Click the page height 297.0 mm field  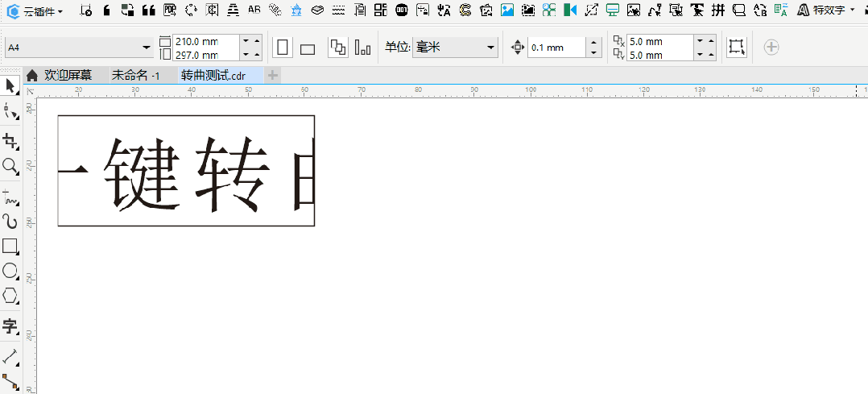(205, 54)
